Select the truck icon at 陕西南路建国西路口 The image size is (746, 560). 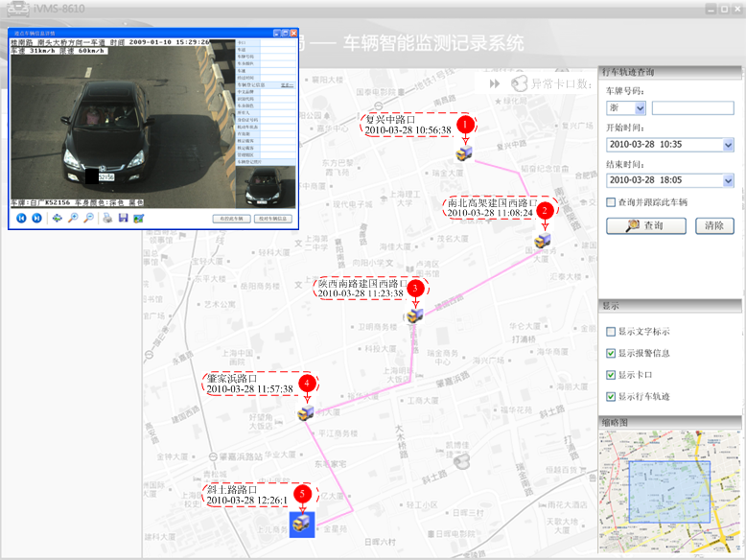click(415, 315)
